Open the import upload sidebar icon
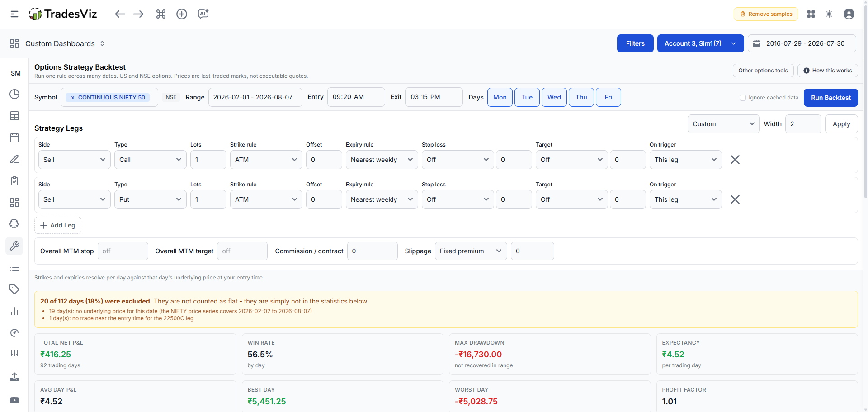This screenshot has width=868, height=412. click(14, 377)
